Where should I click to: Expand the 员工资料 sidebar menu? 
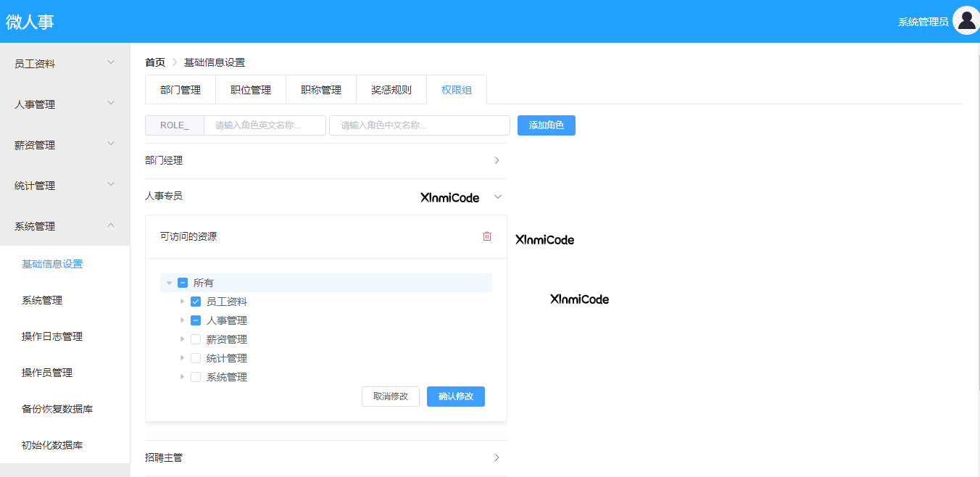[111, 63]
